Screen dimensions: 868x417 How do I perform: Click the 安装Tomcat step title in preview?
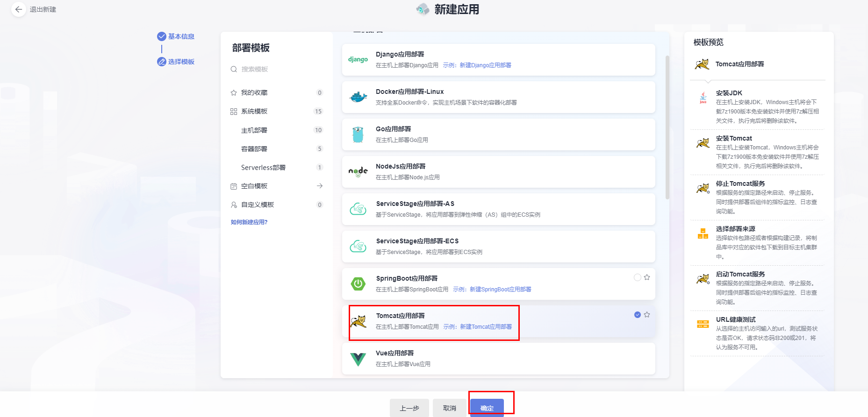click(x=734, y=138)
